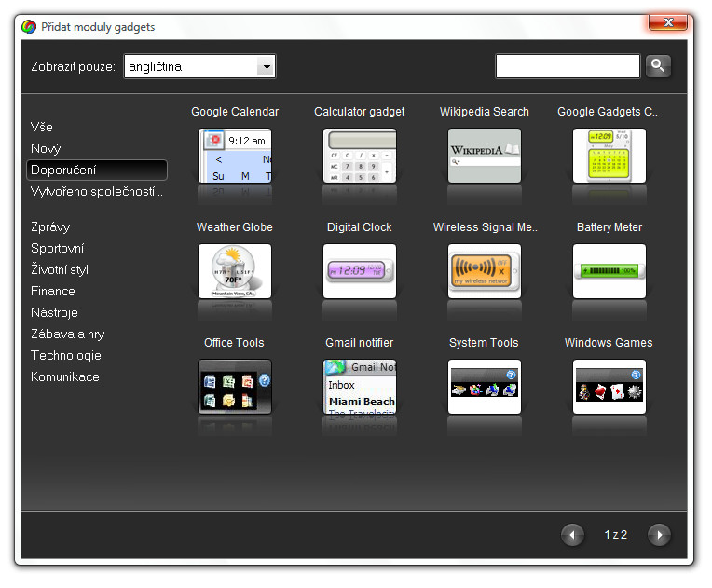Click the Digital Clock title
Screen dimensions: 712x588
(x=359, y=227)
